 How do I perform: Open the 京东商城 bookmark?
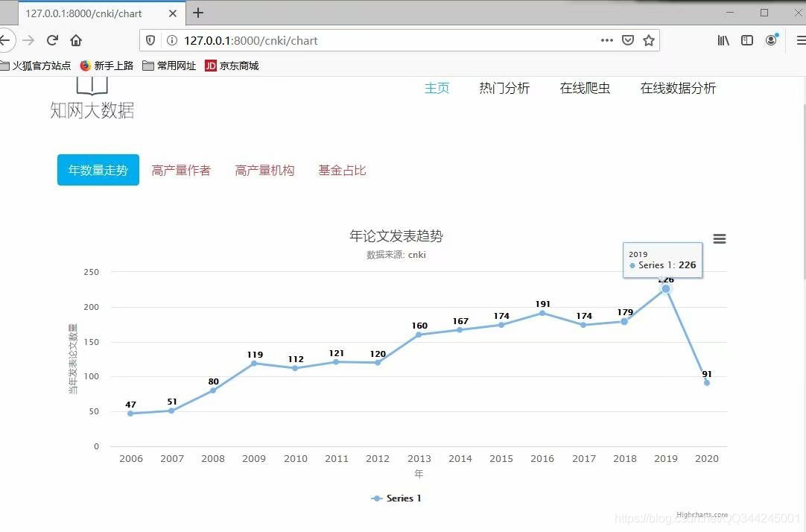[232, 66]
